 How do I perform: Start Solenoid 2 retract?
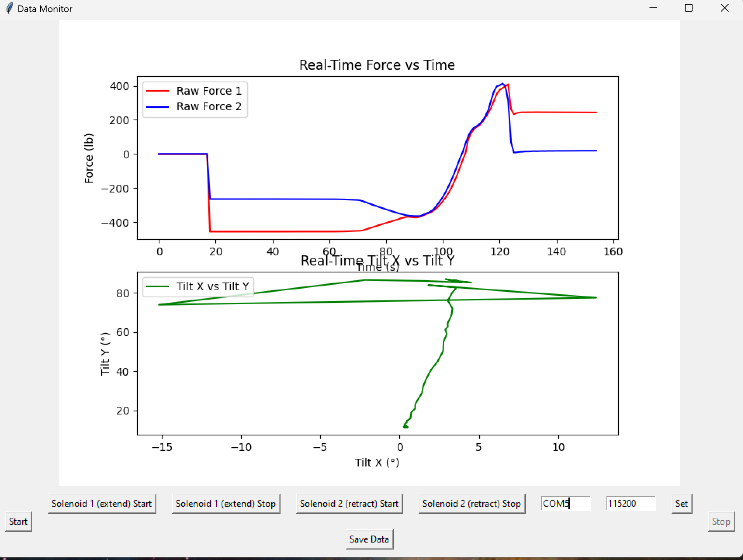(x=349, y=503)
